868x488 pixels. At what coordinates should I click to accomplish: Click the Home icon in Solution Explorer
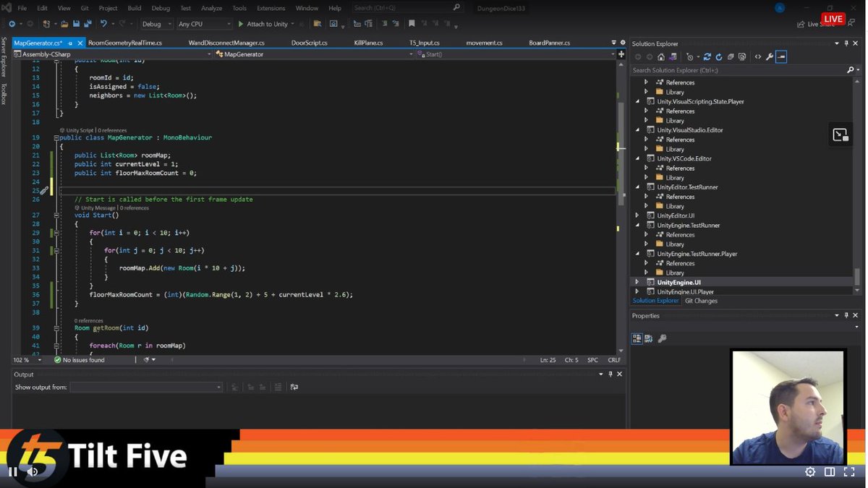(x=661, y=56)
